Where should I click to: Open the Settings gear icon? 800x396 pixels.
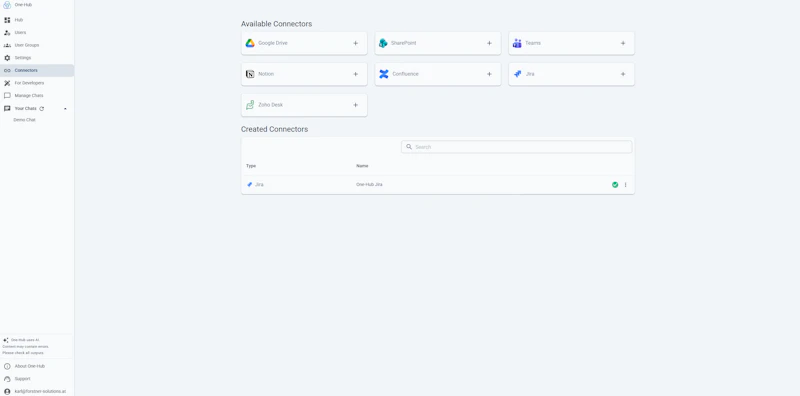click(x=7, y=58)
